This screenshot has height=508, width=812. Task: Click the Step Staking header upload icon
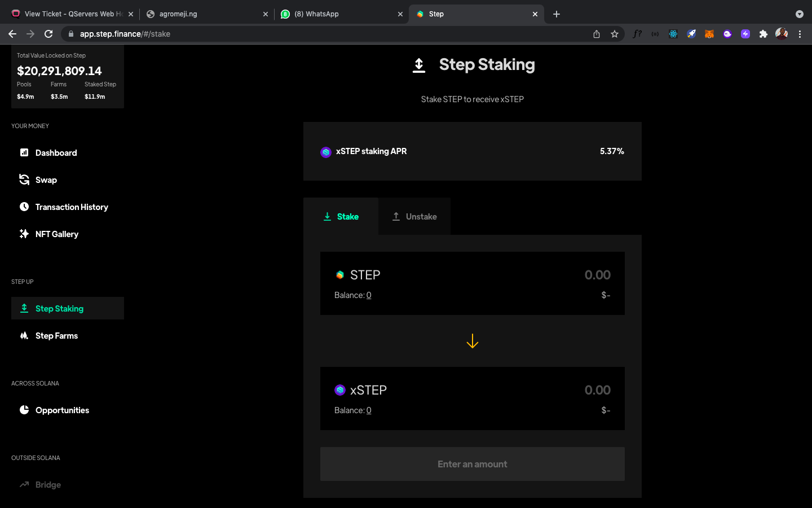(x=419, y=65)
